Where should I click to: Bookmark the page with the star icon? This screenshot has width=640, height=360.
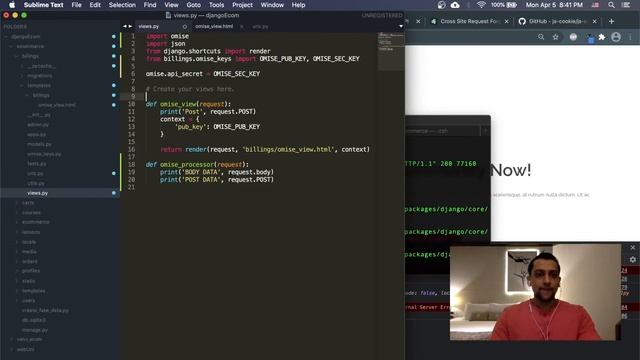pyautogui.click(x=556, y=37)
